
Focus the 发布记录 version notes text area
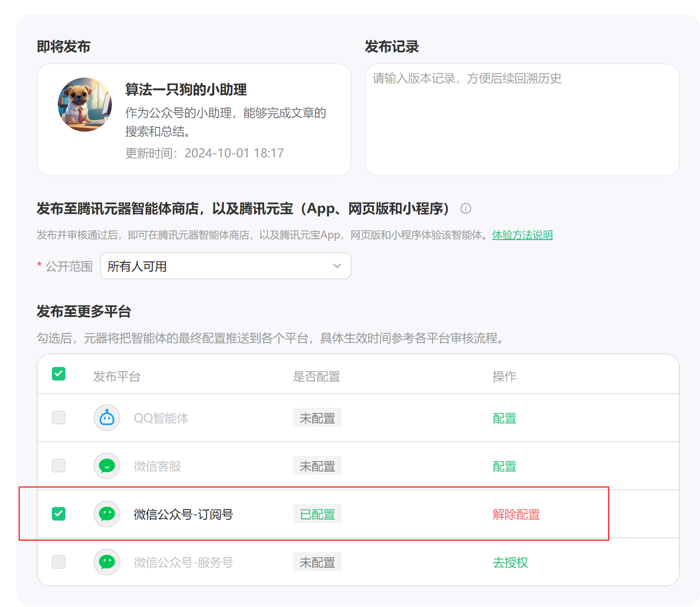(x=522, y=120)
